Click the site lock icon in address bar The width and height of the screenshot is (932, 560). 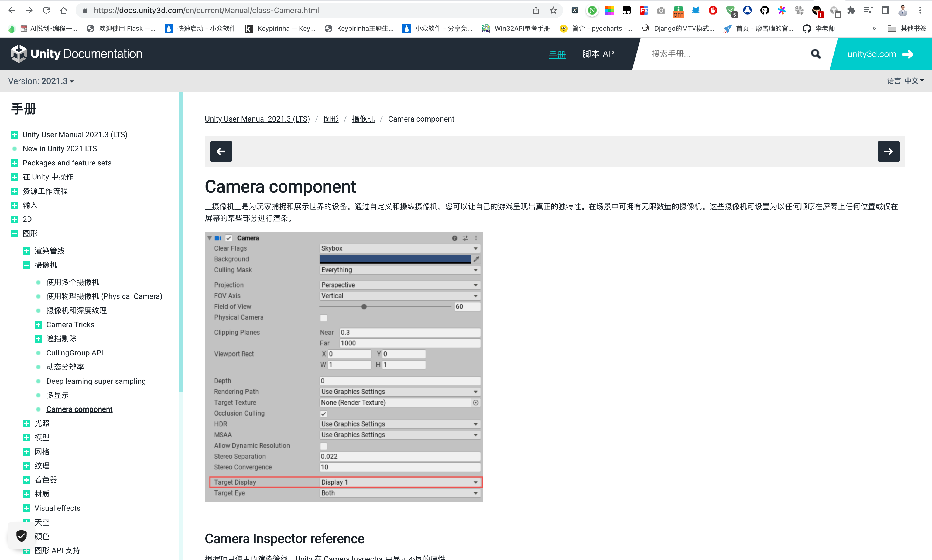click(85, 10)
